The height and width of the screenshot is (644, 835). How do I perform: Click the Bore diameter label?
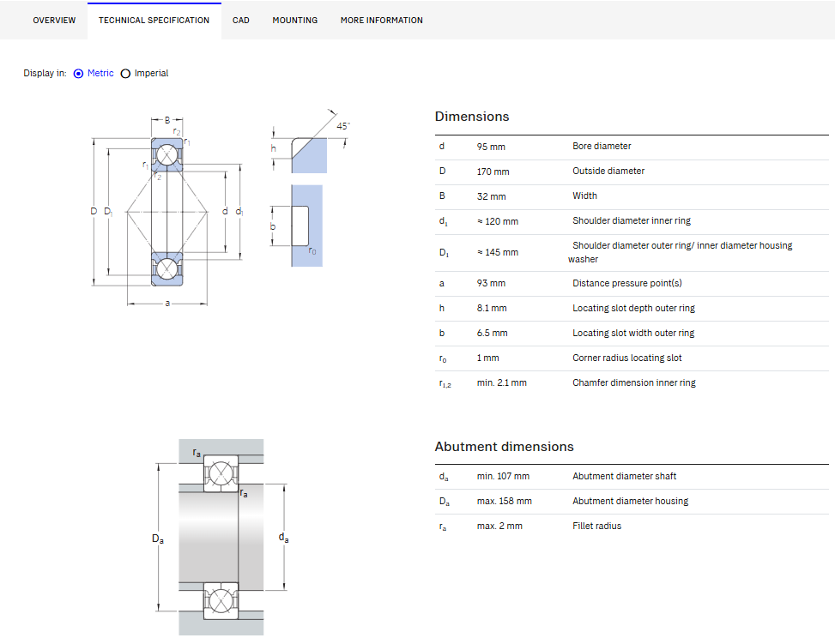[x=602, y=146]
